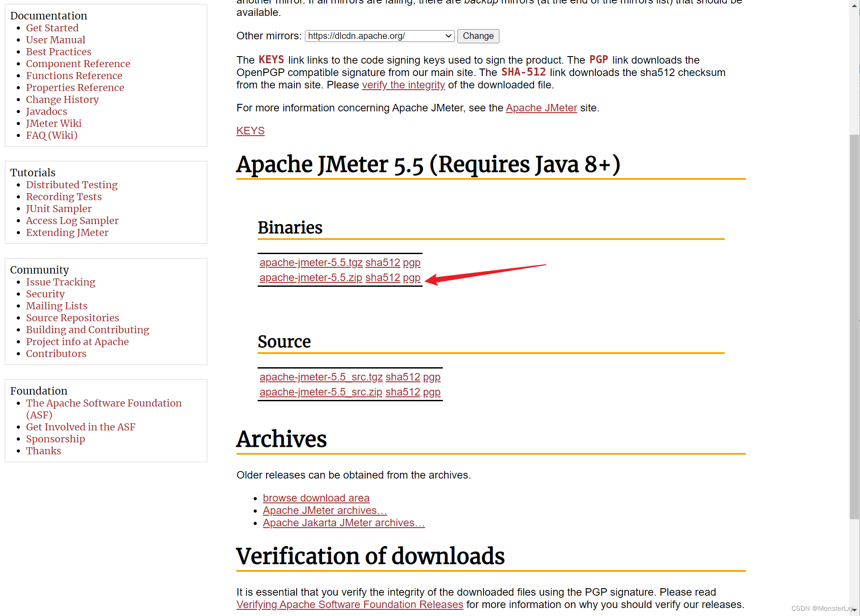Select Distributed Testing tutorial
This screenshot has width=860, height=616.
pyautogui.click(x=72, y=185)
